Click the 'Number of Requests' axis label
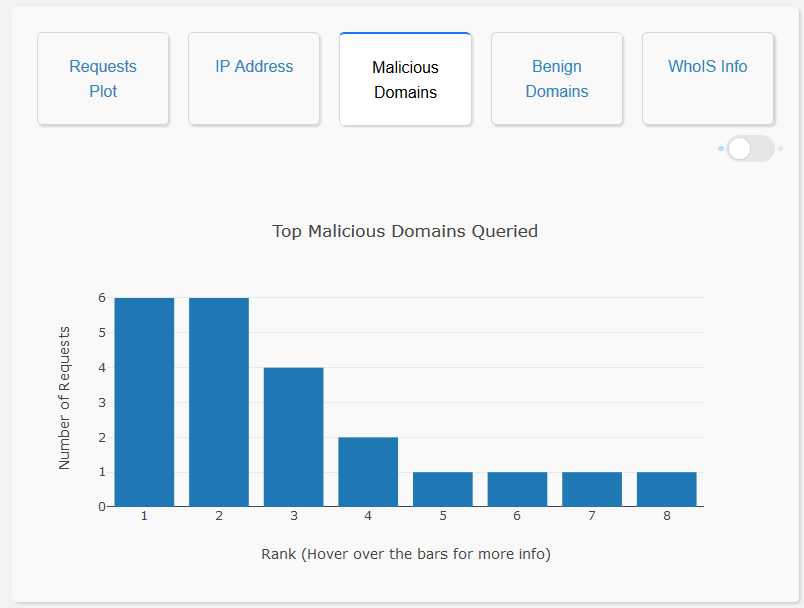The image size is (804, 608). click(64, 398)
